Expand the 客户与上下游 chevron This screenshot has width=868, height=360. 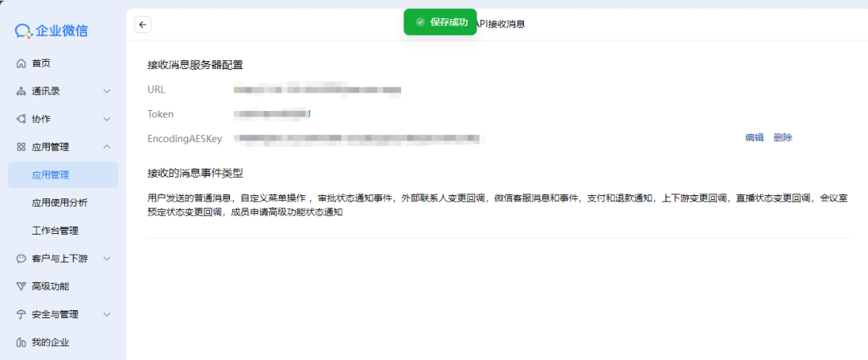pyautogui.click(x=108, y=259)
